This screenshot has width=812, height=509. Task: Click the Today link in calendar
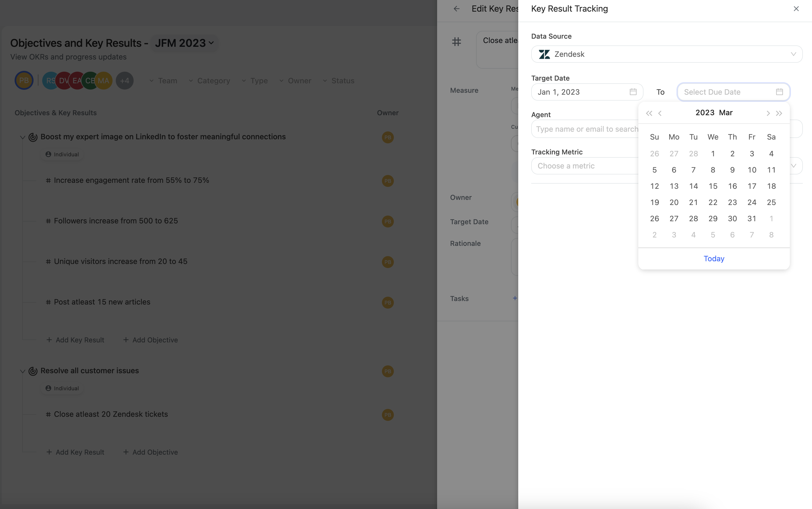[x=714, y=259]
